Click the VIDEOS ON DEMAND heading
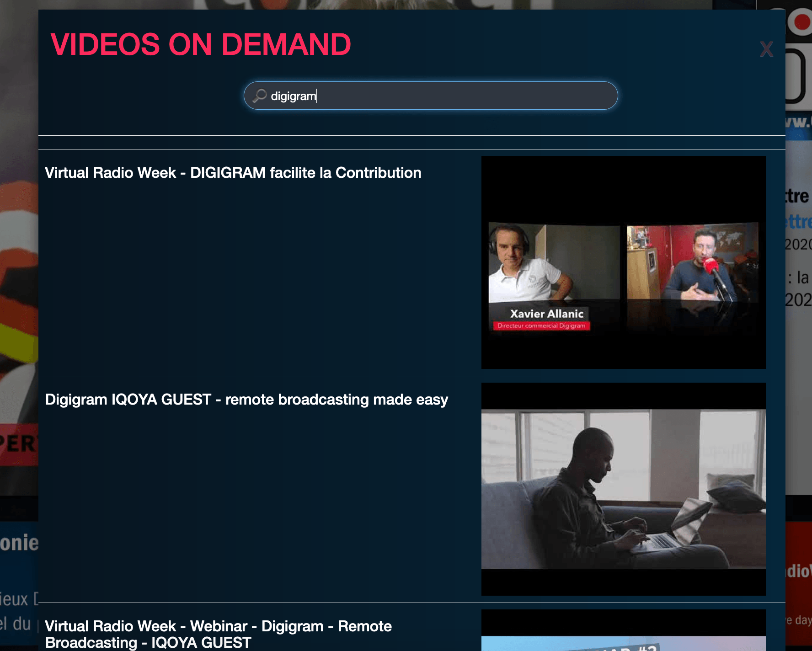Image resolution: width=812 pixels, height=651 pixels. click(201, 44)
